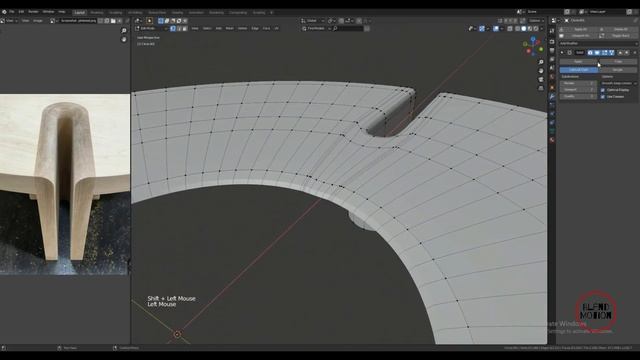The width and height of the screenshot is (640, 360).
Task: Open the overlays dropdown arrow
Action: point(502,29)
